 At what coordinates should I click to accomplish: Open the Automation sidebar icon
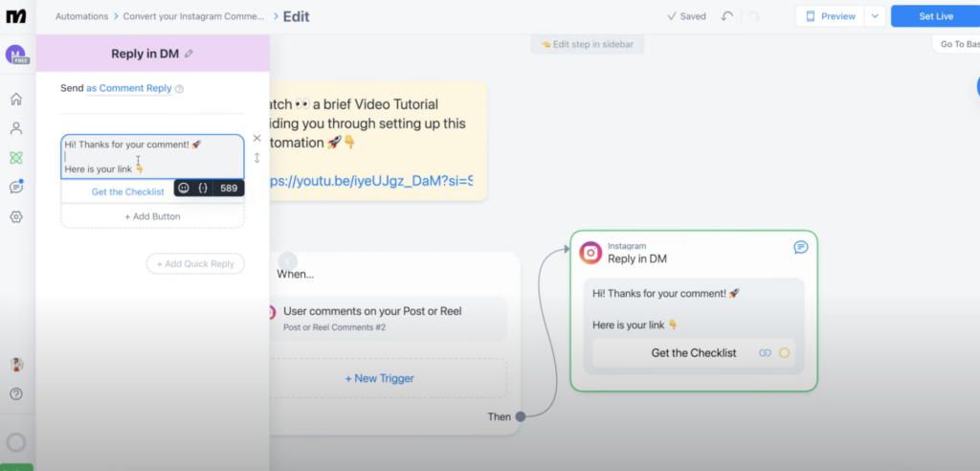pos(16,158)
